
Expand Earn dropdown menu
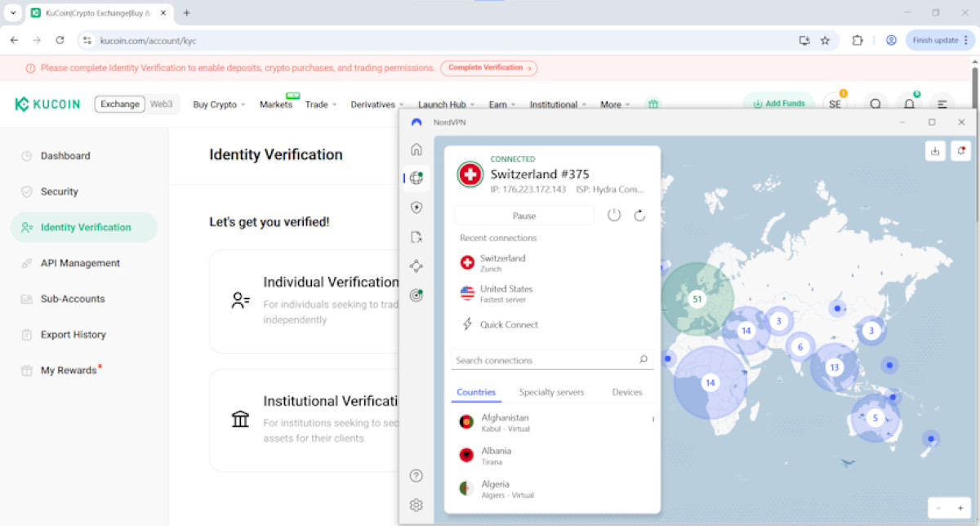(x=502, y=105)
